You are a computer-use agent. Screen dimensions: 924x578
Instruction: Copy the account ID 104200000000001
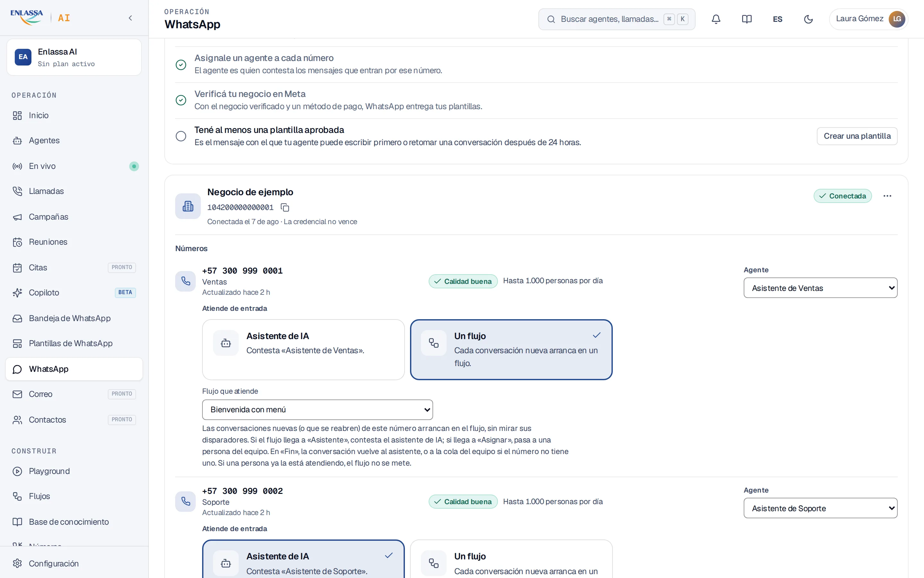coord(285,207)
